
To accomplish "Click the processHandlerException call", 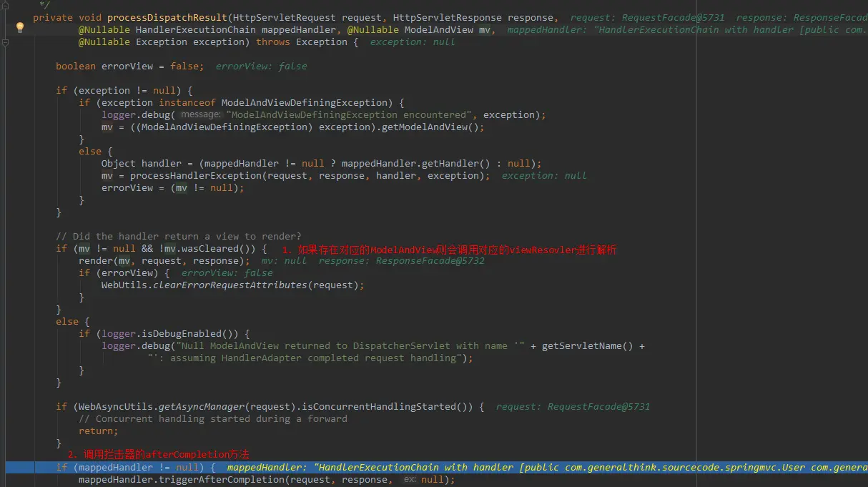I will coord(196,175).
